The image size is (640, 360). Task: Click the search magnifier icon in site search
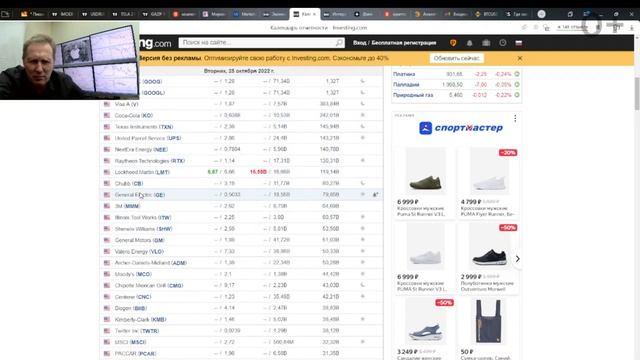339,42
